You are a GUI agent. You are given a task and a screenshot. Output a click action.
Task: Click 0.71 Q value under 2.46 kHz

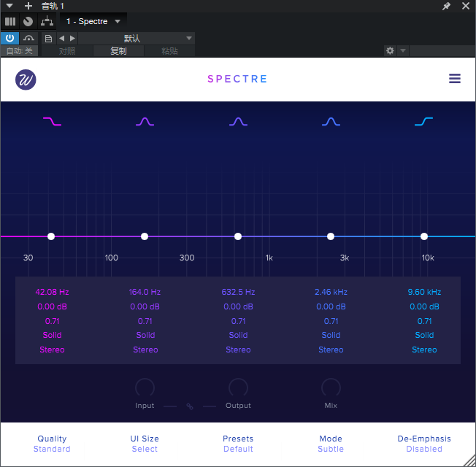point(331,321)
